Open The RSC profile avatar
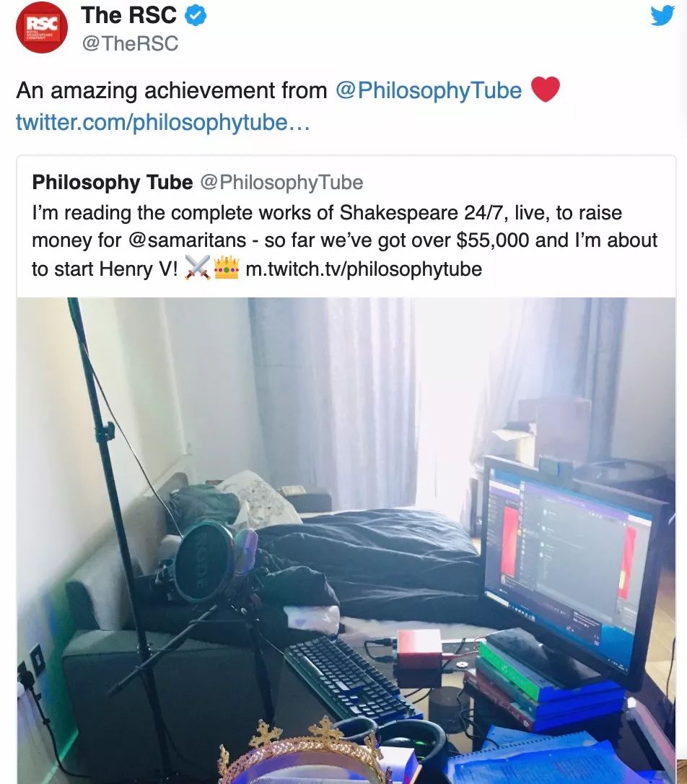Viewport: 687px width, 784px height. tap(41, 27)
